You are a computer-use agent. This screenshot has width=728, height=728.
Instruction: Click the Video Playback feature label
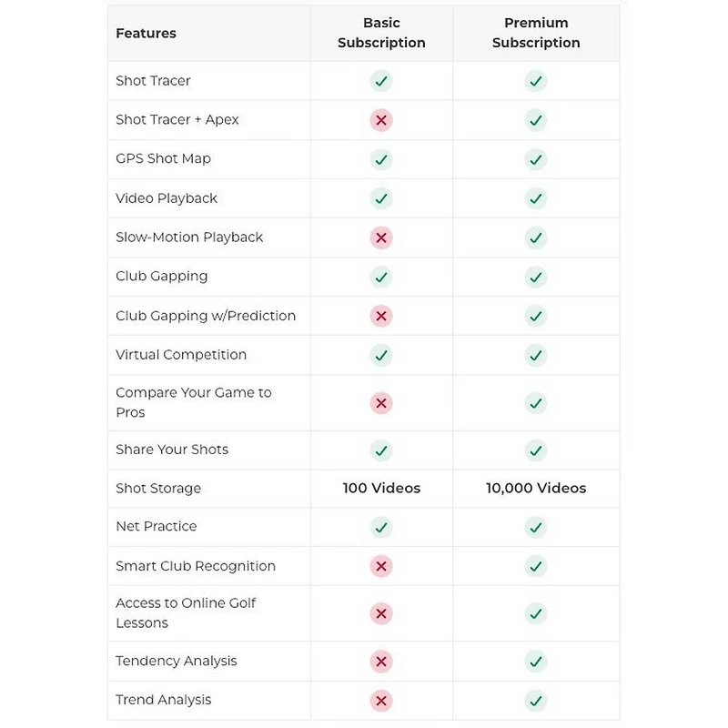[x=167, y=198]
